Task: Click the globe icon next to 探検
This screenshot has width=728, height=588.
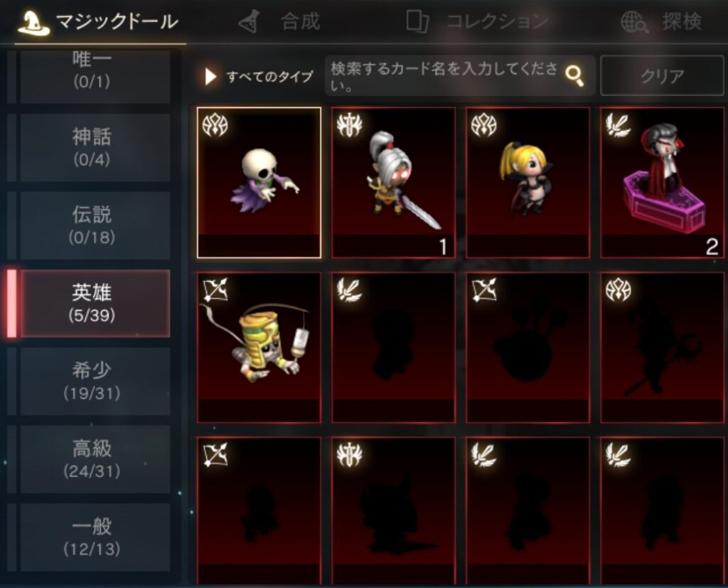Action: (634, 22)
